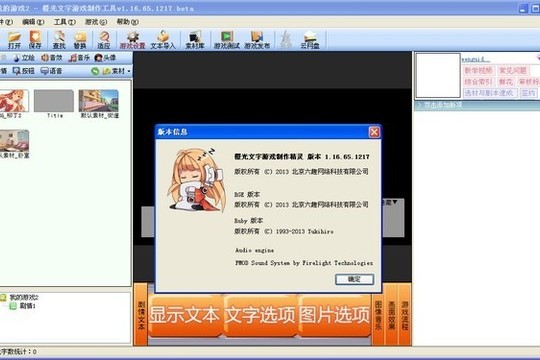Image resolution: width=540 pixels, height=360 pixels.
Task: Click the 文字选项 orange button
Action: click(x=260, y=315)
